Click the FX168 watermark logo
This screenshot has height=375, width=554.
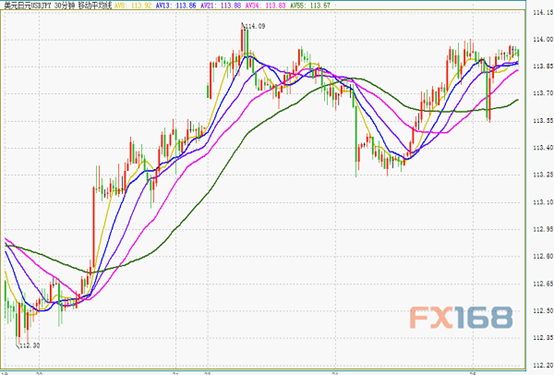(461, 317)
